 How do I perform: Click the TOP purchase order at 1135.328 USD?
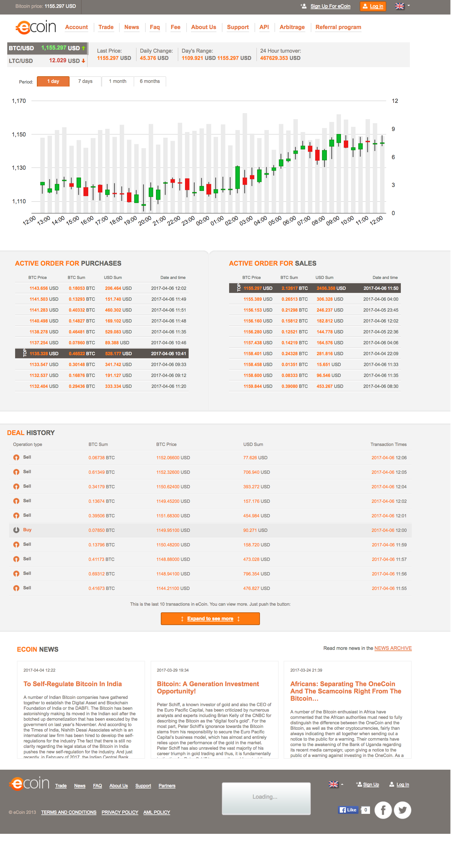102,353
